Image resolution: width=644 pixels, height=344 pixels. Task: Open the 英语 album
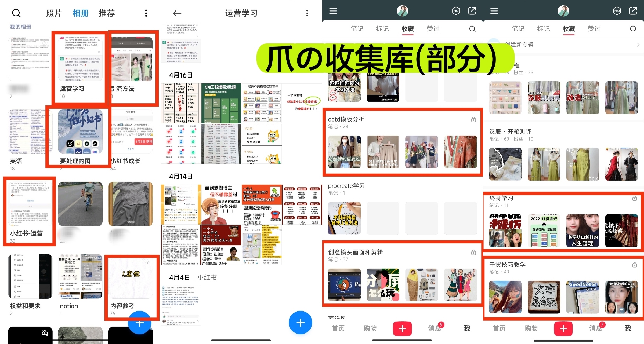coord(30,140)
